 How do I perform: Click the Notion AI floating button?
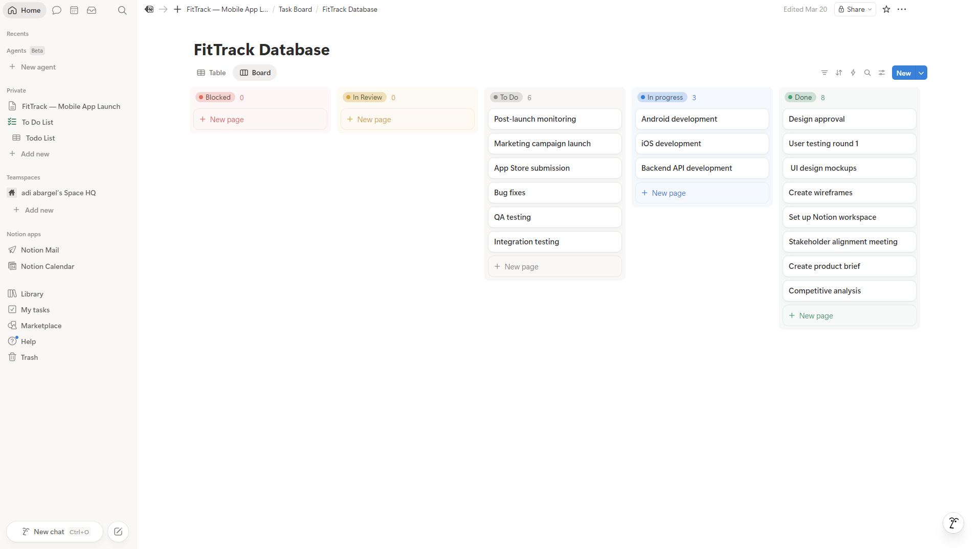(x=953, y=522)
